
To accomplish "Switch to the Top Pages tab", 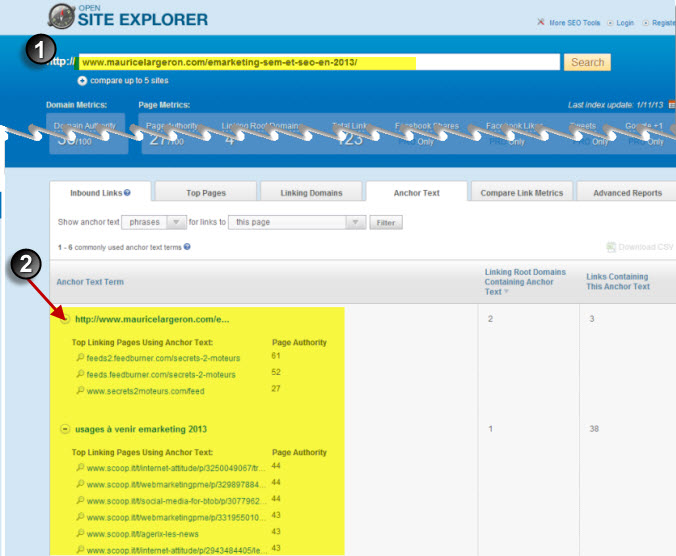I will coord(206,191).
